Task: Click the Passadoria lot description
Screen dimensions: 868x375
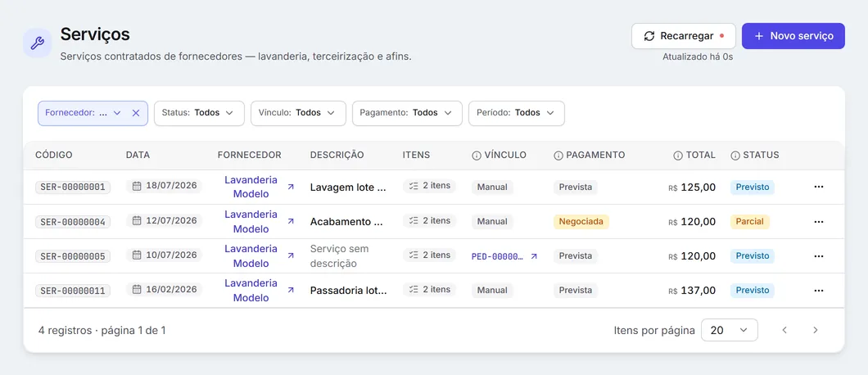Action: (x=349, y=290)
